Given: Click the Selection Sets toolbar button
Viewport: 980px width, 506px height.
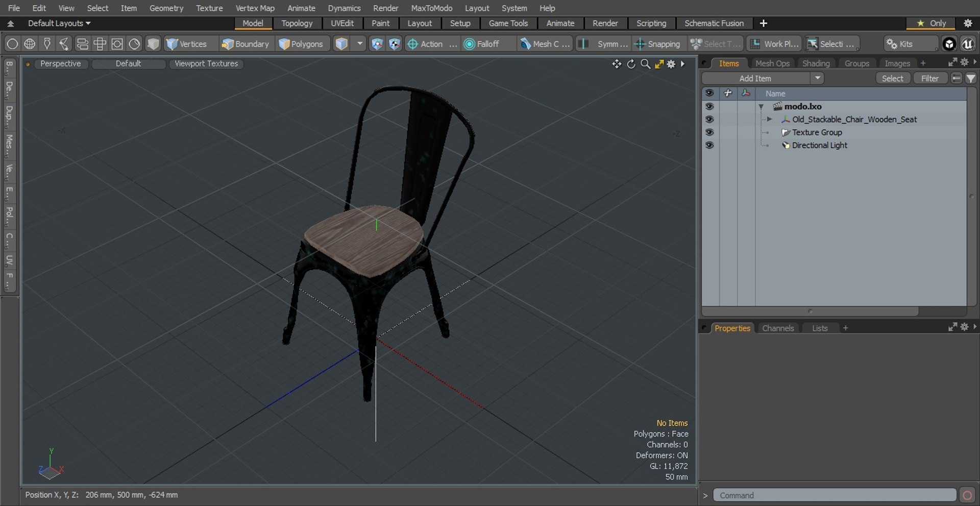Looking at the screenshot, I should [832, 44].
